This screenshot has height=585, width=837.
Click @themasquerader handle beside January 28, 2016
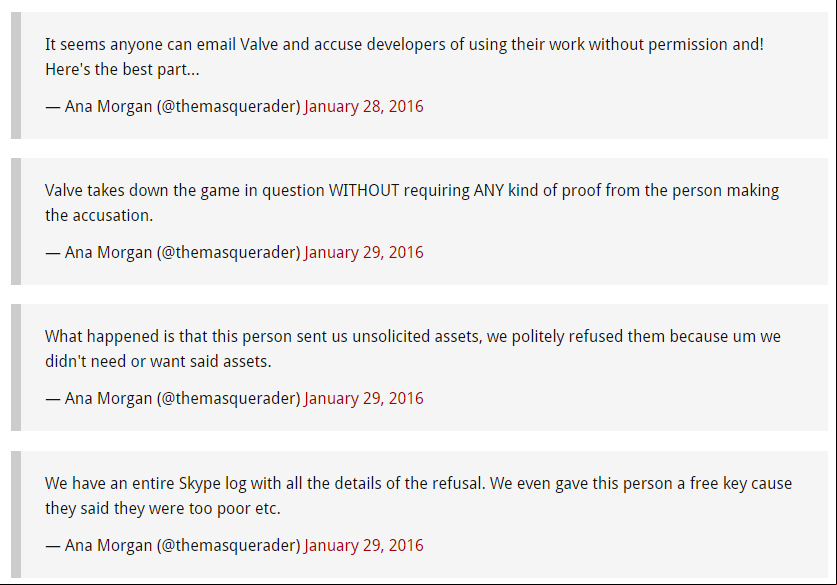coord(228,106)
